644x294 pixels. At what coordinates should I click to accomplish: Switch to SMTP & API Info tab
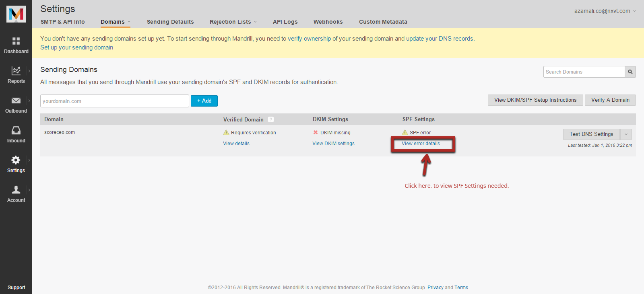click(63, 22)
